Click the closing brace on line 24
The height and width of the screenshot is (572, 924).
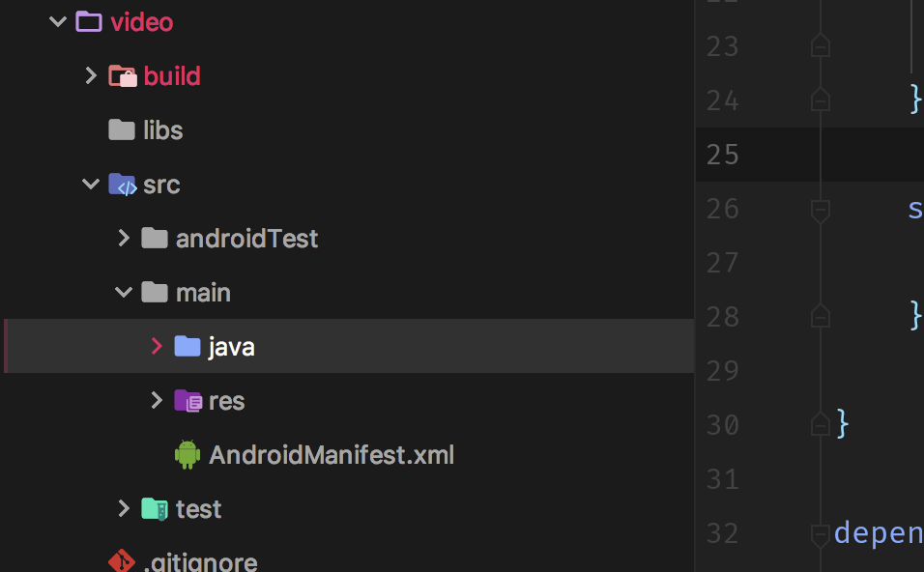915,99
